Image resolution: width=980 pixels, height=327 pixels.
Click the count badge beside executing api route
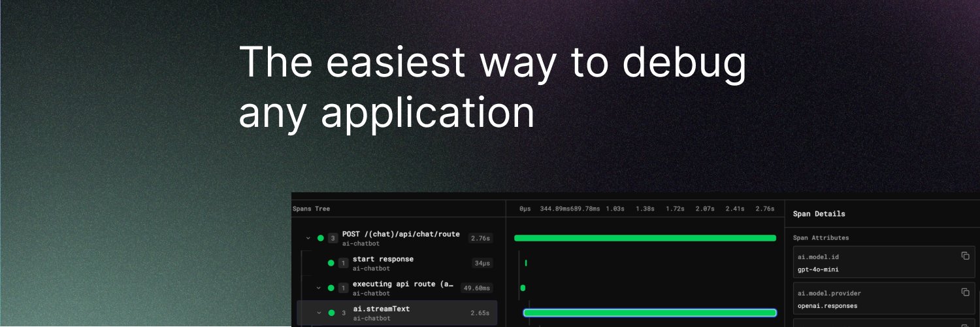[x=343, y=288]
